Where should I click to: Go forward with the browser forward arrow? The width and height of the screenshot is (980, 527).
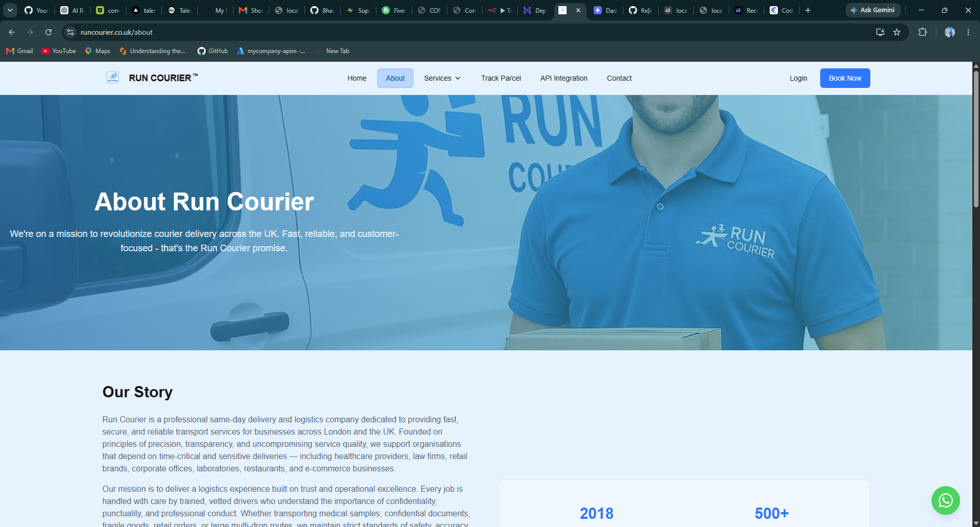pyautogui.click(x=30, y=32)
